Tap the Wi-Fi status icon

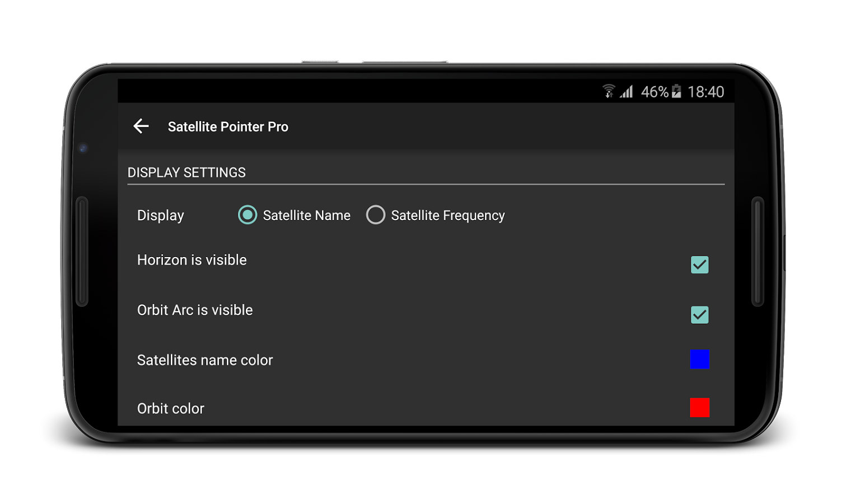pos(609,91)
